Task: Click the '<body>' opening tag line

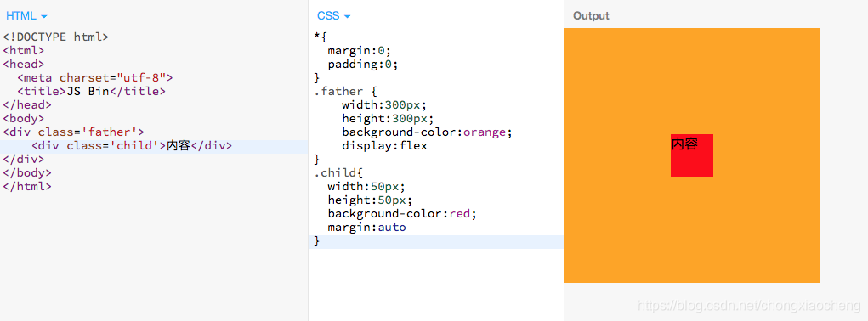Action: (x=23, y=119)
